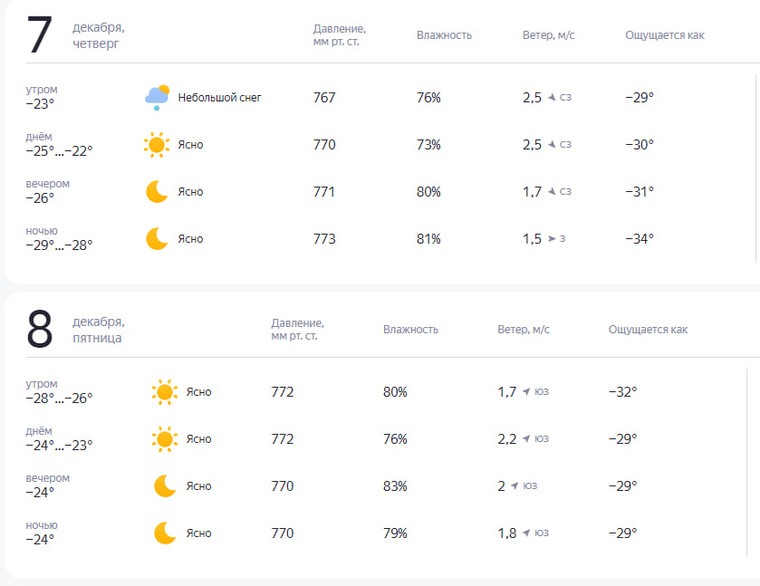Click 'декабря, пятница' day label
This screenshot has width=760, height=586.
click(98, 330)
